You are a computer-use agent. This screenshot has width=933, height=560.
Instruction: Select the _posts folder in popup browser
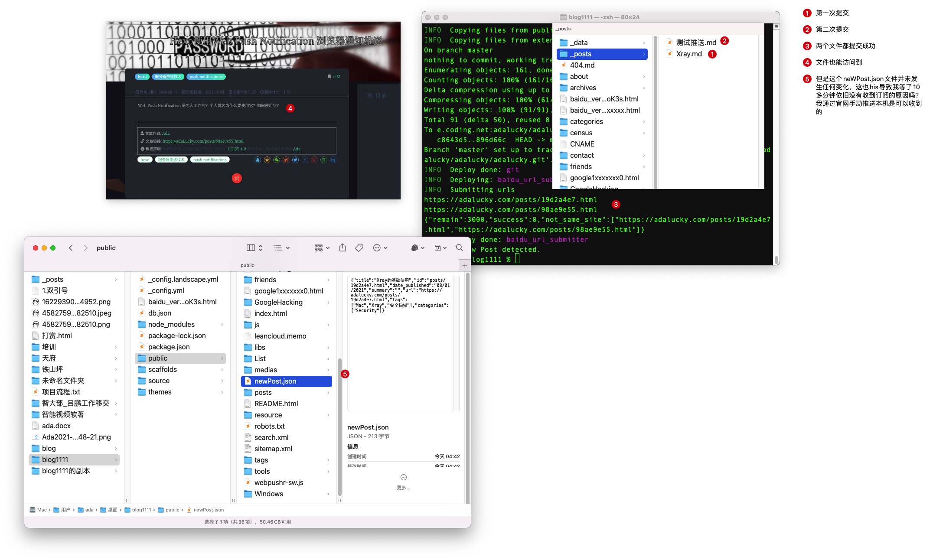tap(581, 54)
